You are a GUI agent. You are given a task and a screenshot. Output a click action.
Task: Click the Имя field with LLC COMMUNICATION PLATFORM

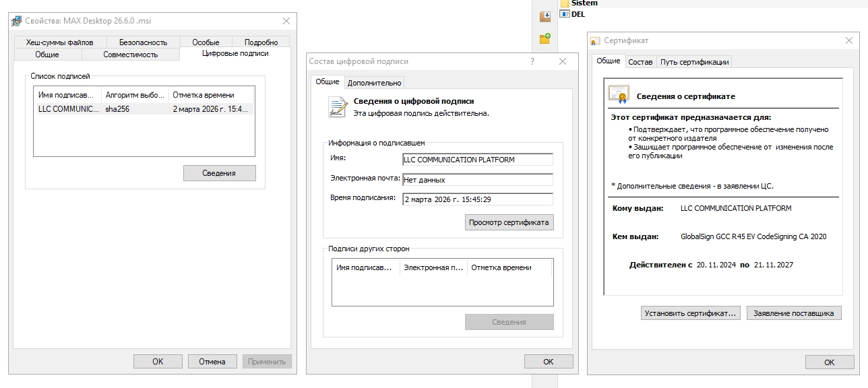point(477,160)
